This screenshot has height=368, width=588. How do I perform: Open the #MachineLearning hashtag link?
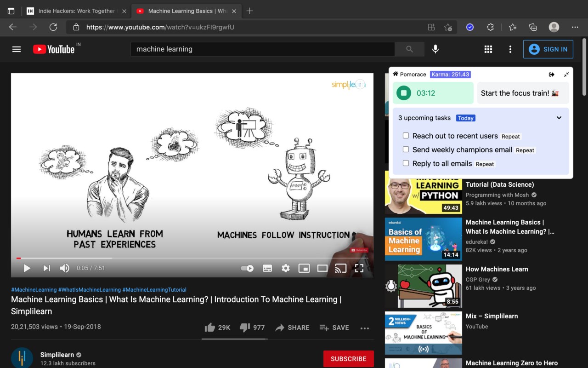pos(34,290)
